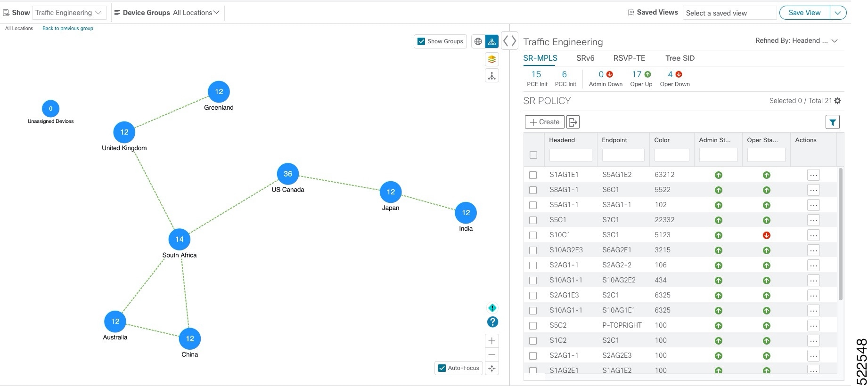Screen dimensions: 868x386
Task: Open table settings gear beside Total 21
Action: click(x=837, y=101)
